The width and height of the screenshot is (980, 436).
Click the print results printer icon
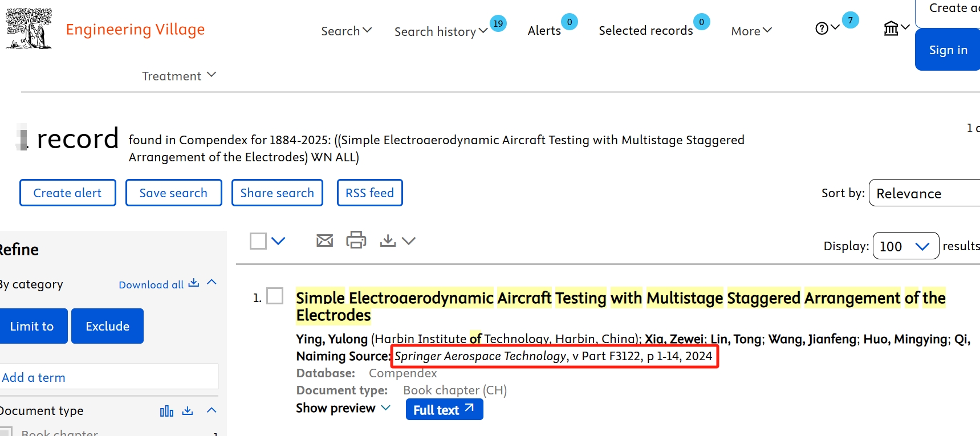pyautogui.click(x=356, y=240)
